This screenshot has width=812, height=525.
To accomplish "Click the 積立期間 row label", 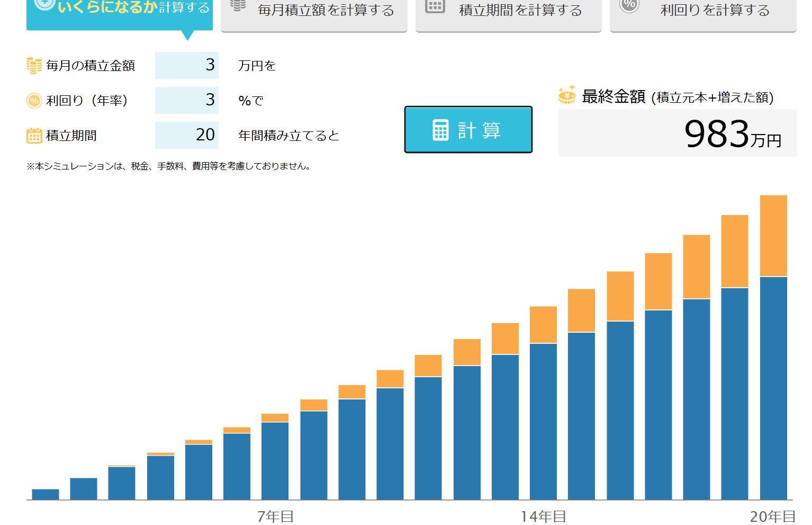I will click(71, 136).
